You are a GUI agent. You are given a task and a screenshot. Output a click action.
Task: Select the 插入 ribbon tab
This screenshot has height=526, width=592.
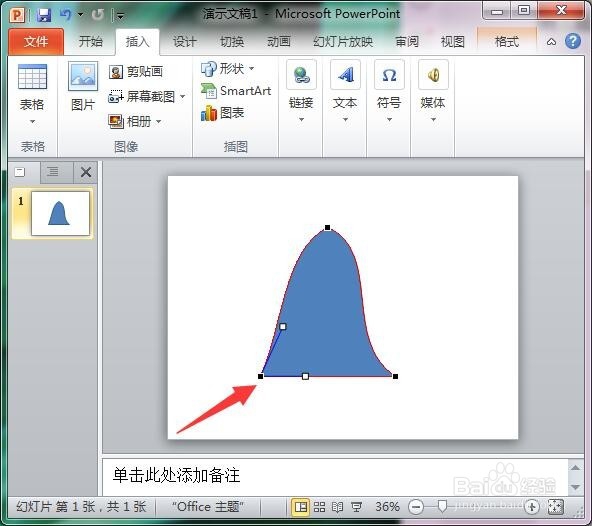pos(137,42)
